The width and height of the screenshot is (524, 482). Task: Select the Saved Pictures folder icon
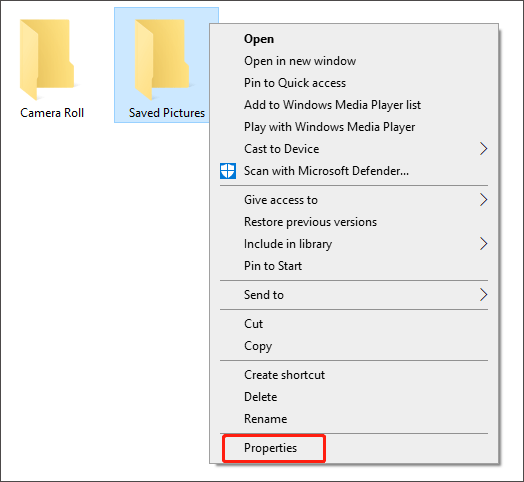pyautogui.click(x=162, y=59)
